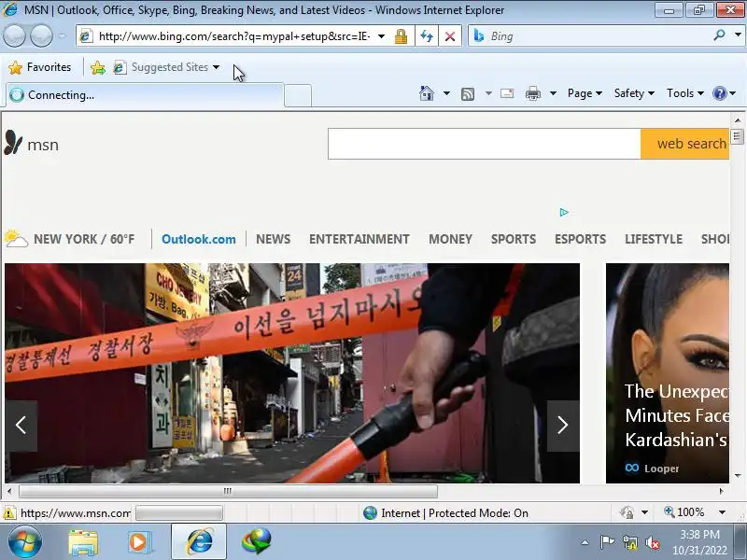Open the police tape headline photo
747x560 pixels.
(292, 373)
